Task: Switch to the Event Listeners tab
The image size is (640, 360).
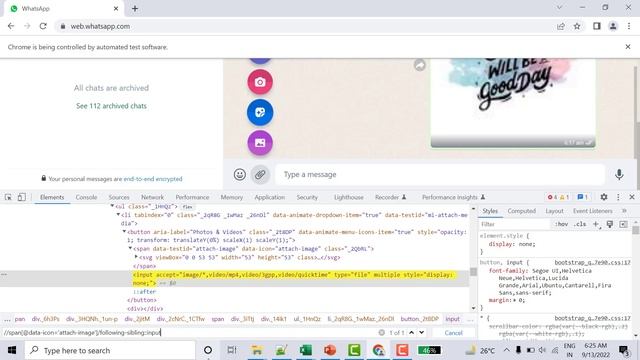Action: click(x=592, y=211)
